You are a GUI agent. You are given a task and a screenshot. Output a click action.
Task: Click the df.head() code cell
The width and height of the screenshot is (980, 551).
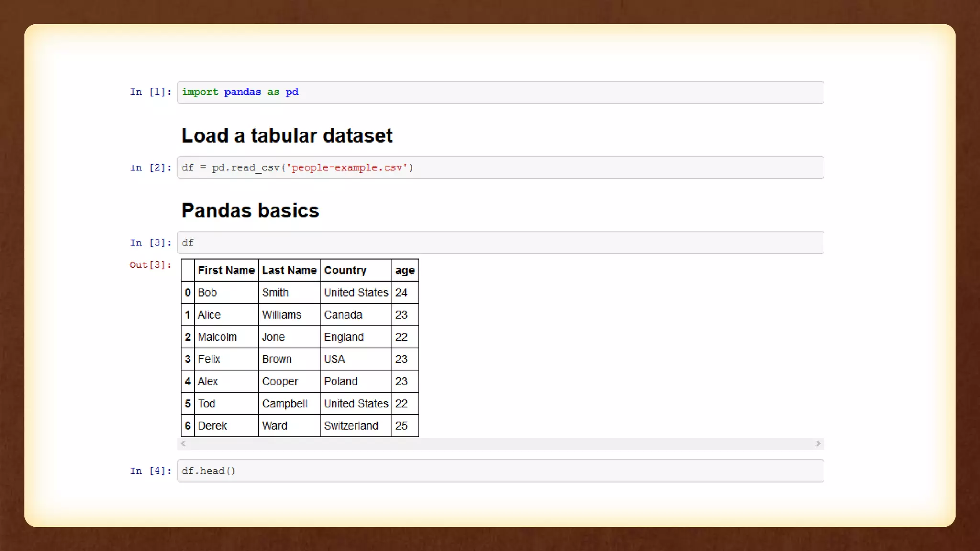pos(500,471)
